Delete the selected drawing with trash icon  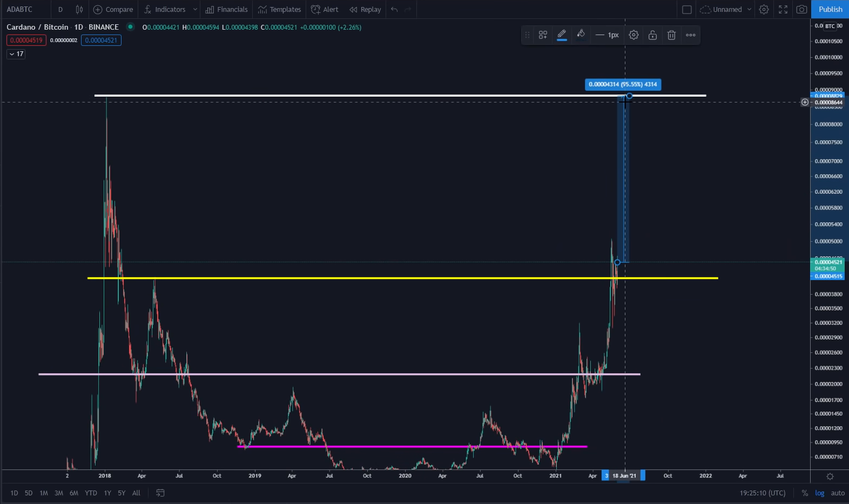tap(671, 35)
